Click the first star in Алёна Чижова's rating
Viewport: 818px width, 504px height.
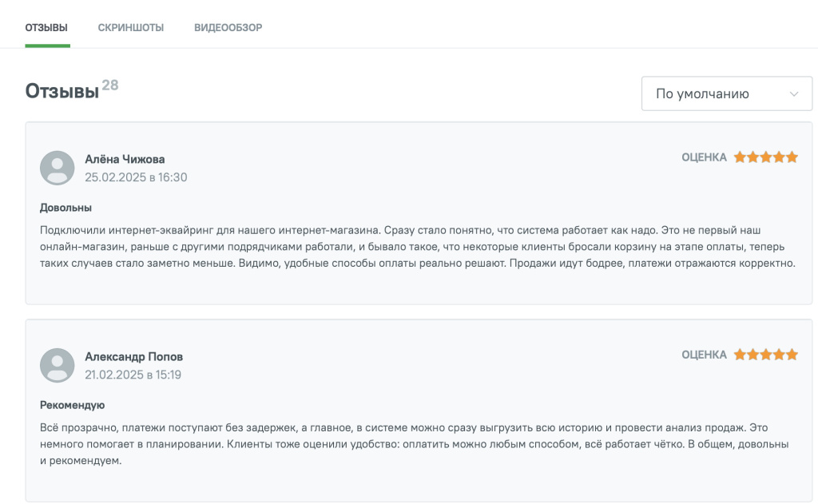[x=741, y=157]
